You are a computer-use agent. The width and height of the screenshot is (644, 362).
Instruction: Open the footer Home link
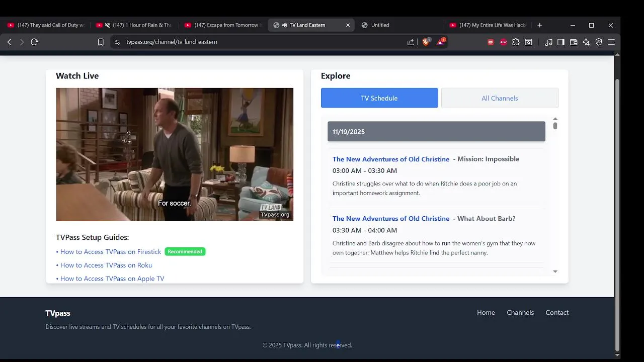pyautogui.click(x=486, y=313)
